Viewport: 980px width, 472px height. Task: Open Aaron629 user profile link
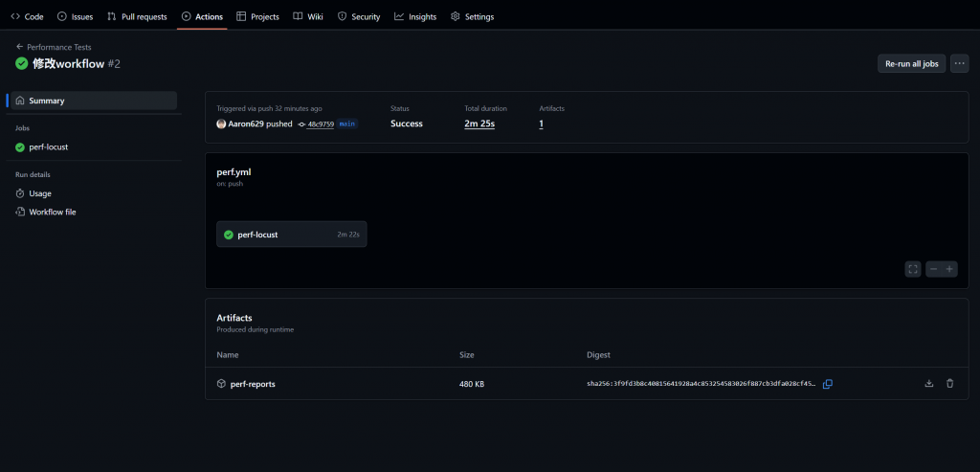click(246, 124)
